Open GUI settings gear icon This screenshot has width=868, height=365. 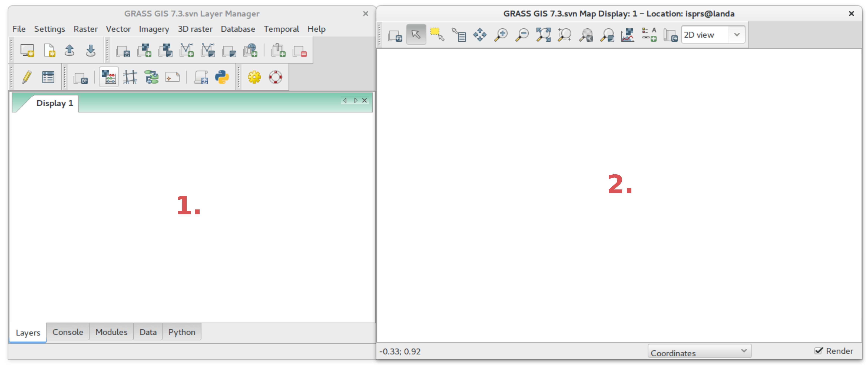point(254,77)
